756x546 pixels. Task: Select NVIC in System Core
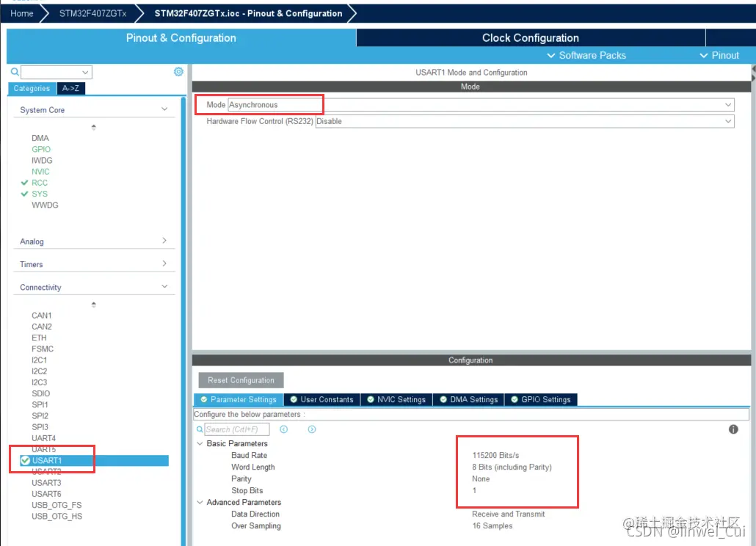[x=40, y=172]
